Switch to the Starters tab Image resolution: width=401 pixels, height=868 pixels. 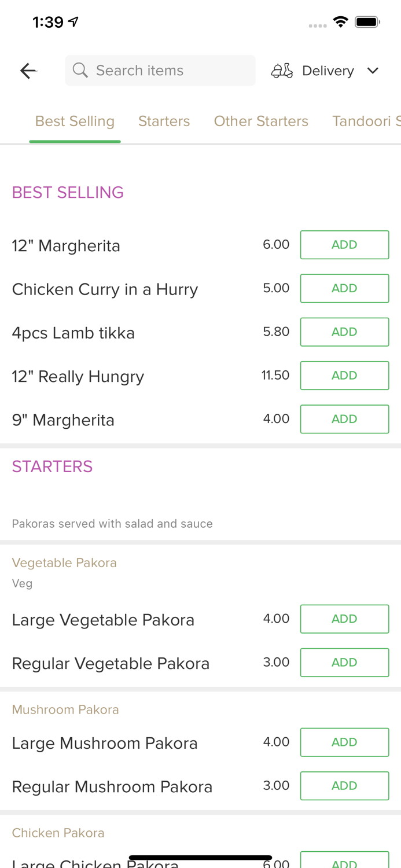164,121
